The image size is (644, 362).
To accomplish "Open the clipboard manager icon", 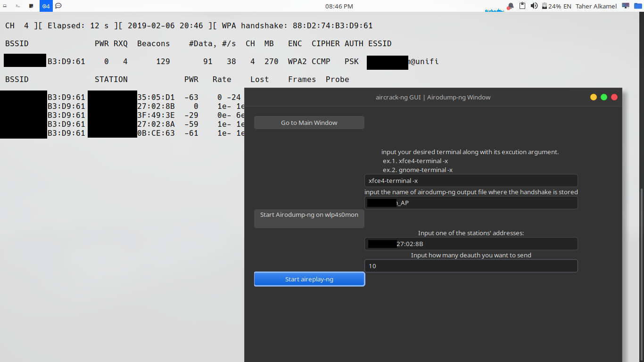I will tap(522, 6).
